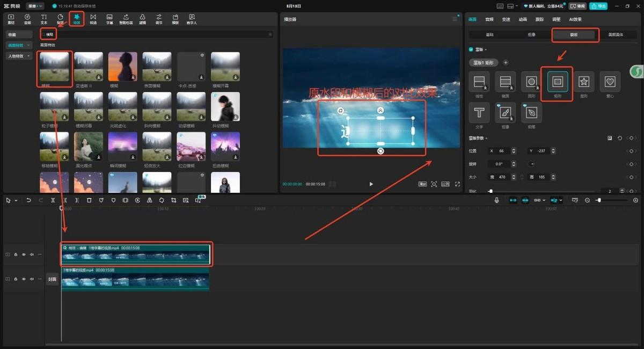The height and width of the screenshot is (349, 644).
Task: Pick the star-shaped 星形 mask
Action: (583, 82)
